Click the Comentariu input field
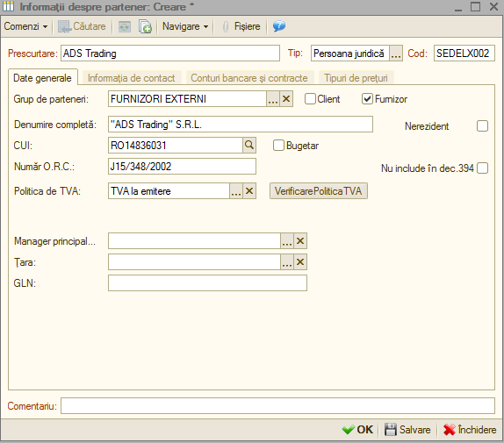The width and height of the screenshot is (504, 443). (x=277, y=406)
